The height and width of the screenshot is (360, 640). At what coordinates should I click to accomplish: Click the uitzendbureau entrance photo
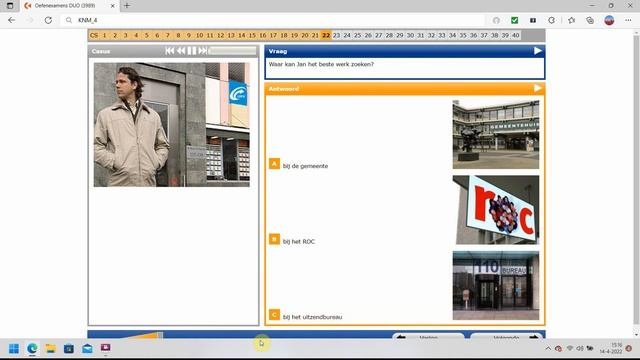(x=496, y=285)
